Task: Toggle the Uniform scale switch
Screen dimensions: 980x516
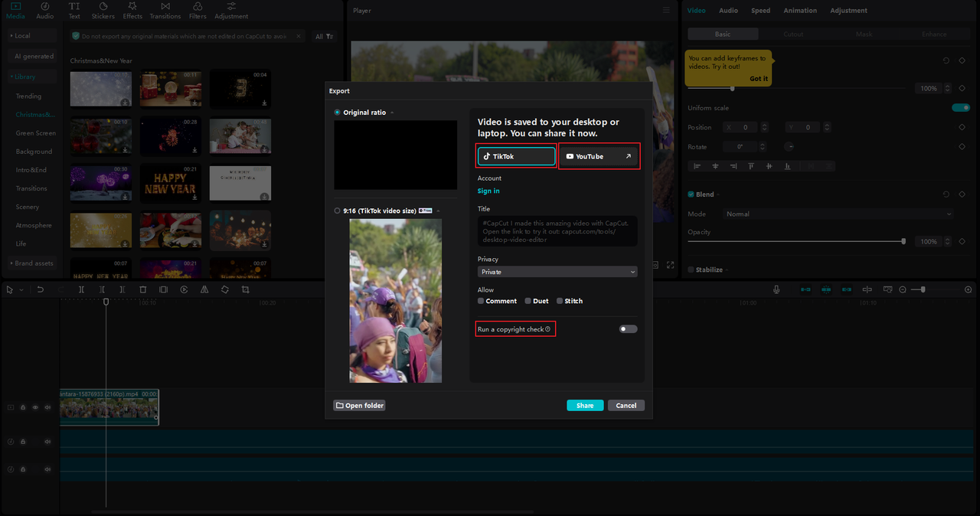Action: point(961,108)
